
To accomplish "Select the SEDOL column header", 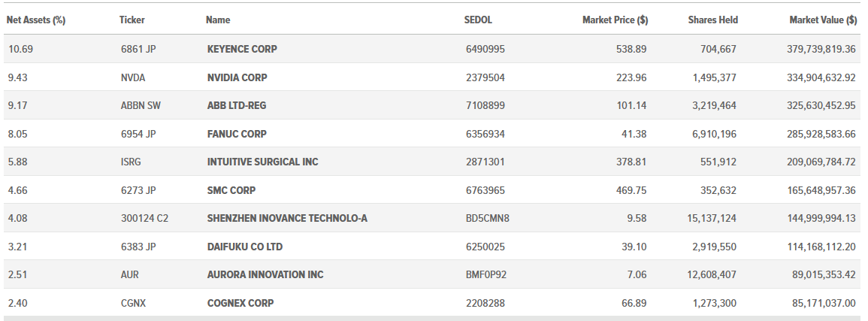I will click(478, 20).
